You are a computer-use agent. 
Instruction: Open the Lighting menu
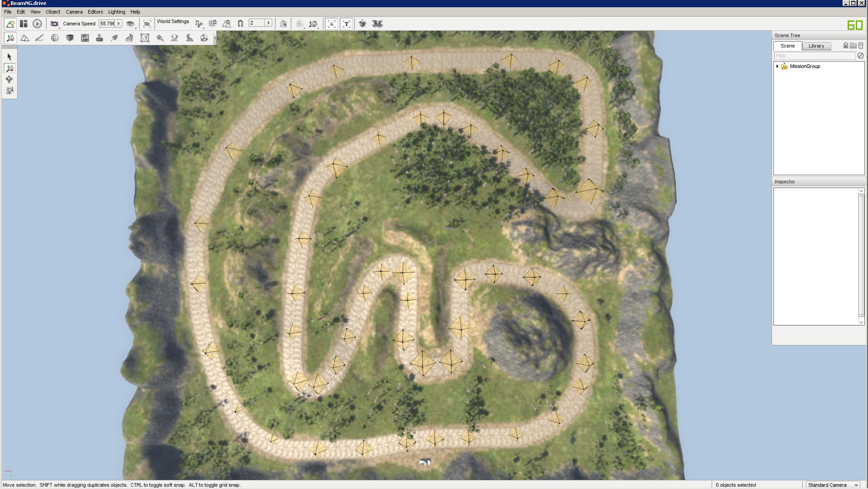[x=116, y=12]
